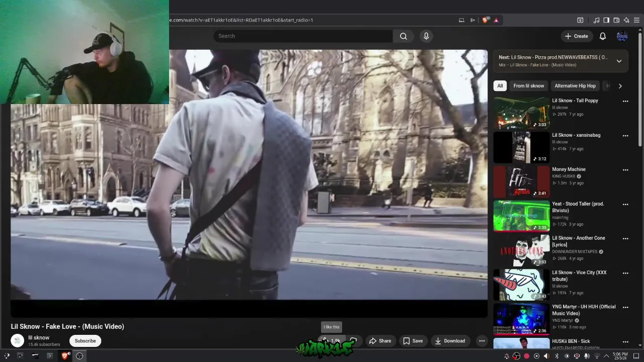Image resolution: width=644 pixels, height=362 pixels.
Task: Collapse the Next mix playlist chevron
Action: [x=619, y=61]
